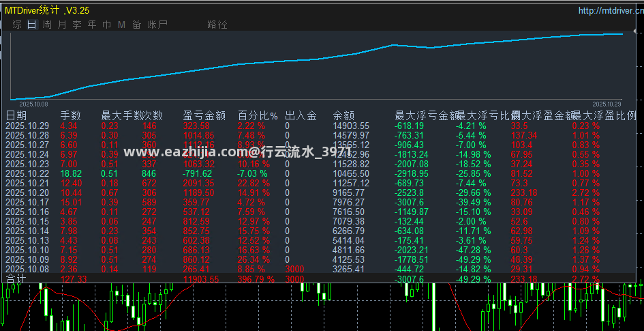
Task: Select the 2025.10.16 date row
Action: pos(27,212)
